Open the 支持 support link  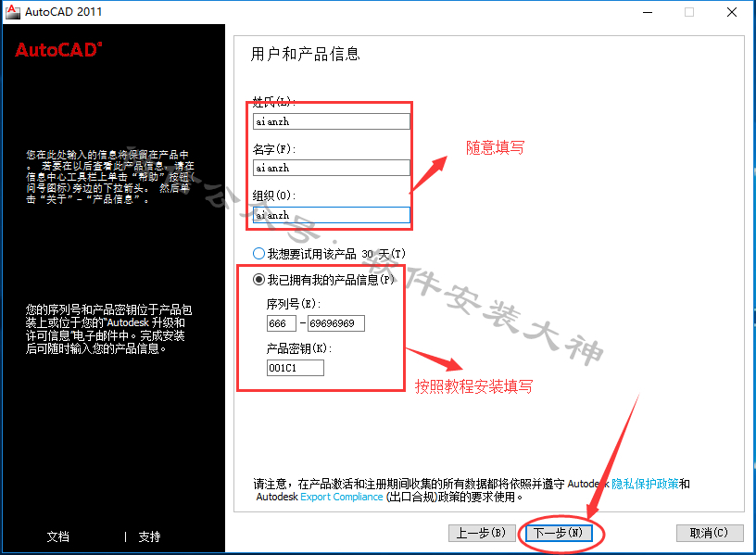coord(149,536)
